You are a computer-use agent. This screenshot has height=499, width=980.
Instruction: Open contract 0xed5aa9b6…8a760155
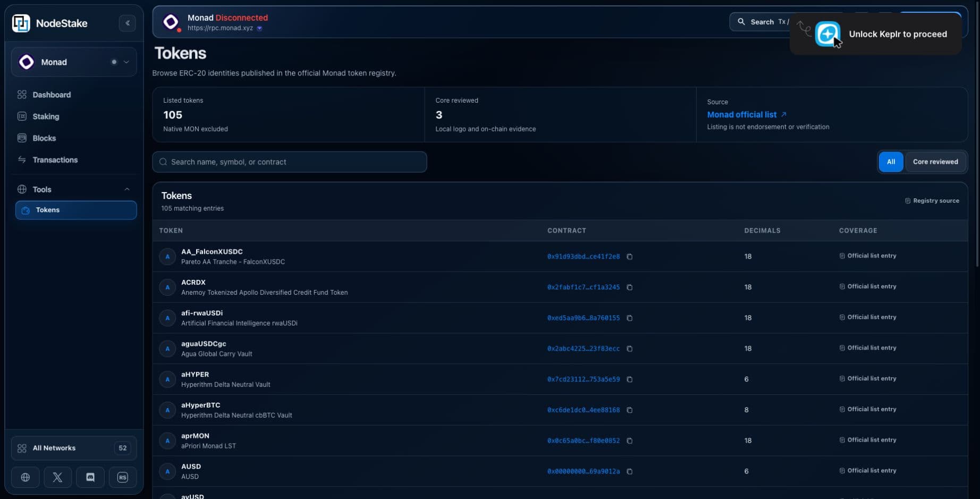584,318
